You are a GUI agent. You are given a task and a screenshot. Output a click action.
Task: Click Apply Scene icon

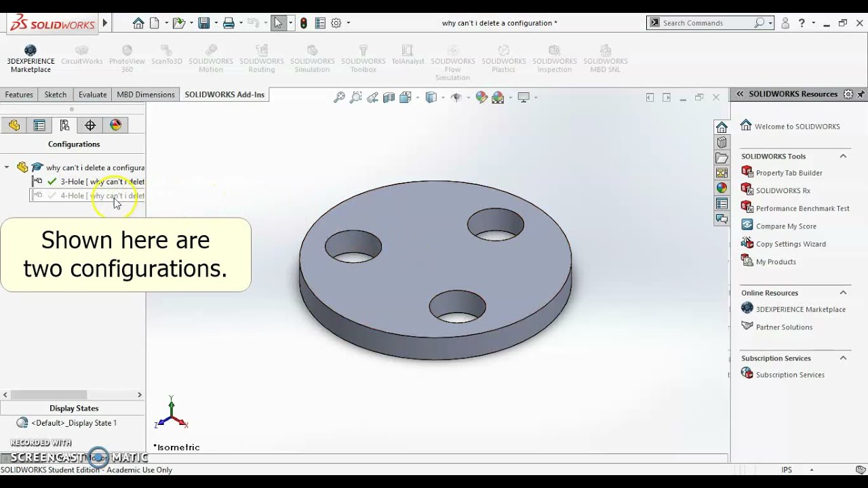coord(498,98)
